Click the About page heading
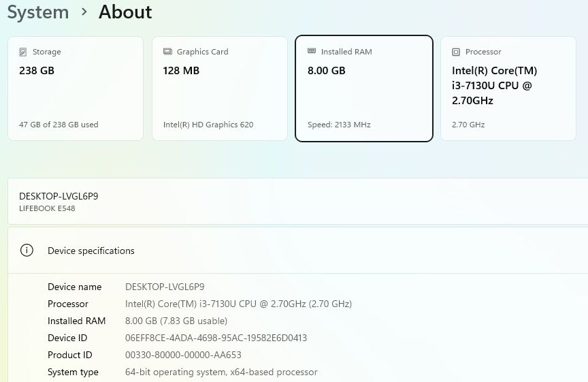 point(125,12)
